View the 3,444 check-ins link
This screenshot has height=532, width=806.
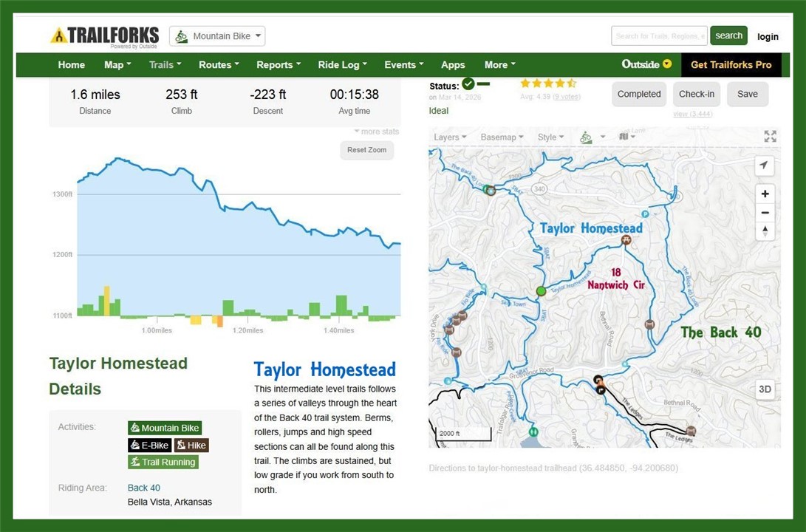pos(692,114)
